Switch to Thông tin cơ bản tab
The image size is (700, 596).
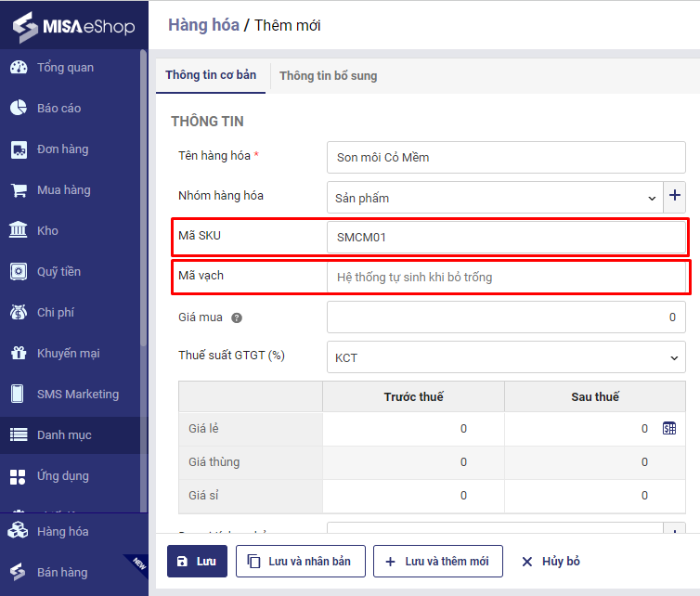pyautogui.click(x=211, y=75)
